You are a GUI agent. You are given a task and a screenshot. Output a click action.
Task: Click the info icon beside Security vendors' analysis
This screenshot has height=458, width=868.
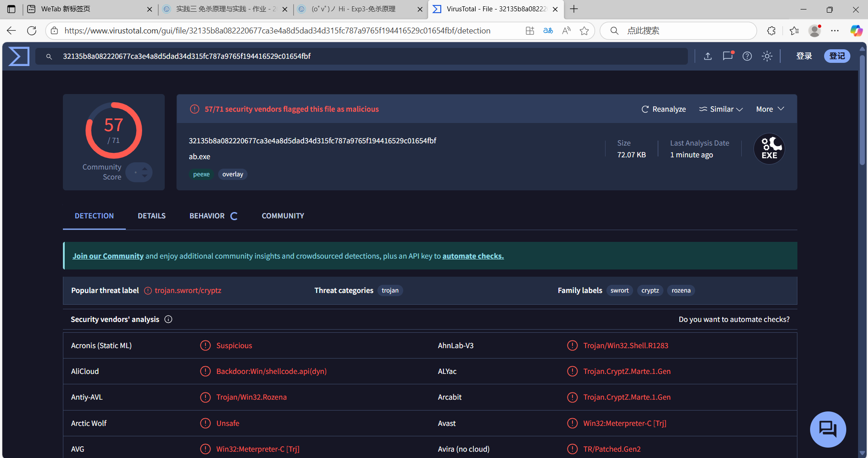click(x=168, y=319)
